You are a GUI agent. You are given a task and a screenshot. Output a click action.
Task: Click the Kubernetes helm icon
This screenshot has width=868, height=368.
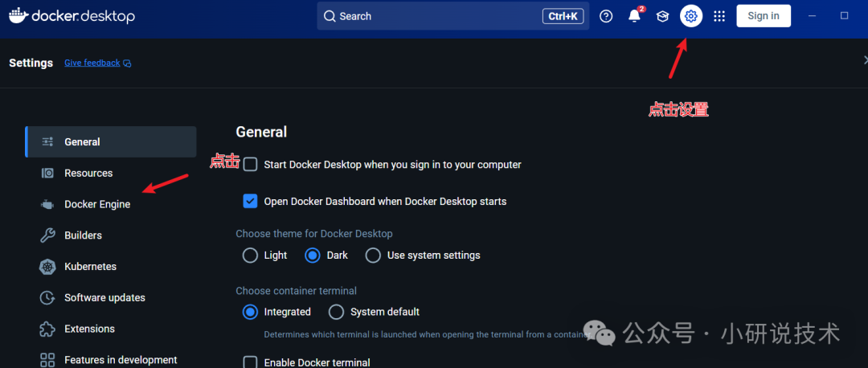tap(47, 267)
